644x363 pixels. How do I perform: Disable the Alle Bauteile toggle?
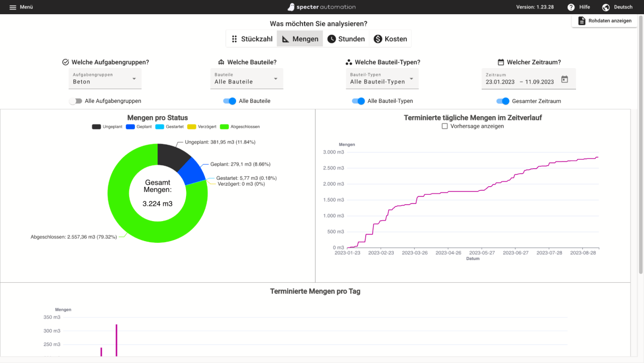(230, 101)
